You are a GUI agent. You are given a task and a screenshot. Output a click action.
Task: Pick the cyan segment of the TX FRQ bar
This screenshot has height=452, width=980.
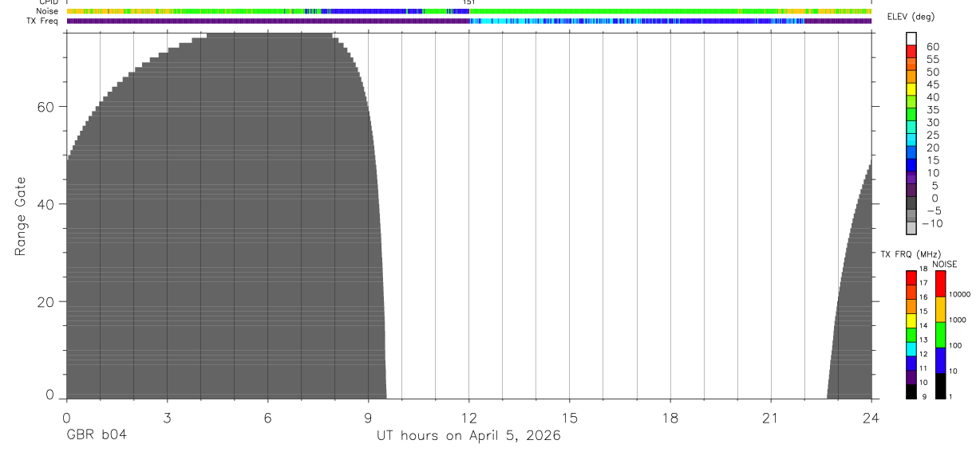coord(911,349)
